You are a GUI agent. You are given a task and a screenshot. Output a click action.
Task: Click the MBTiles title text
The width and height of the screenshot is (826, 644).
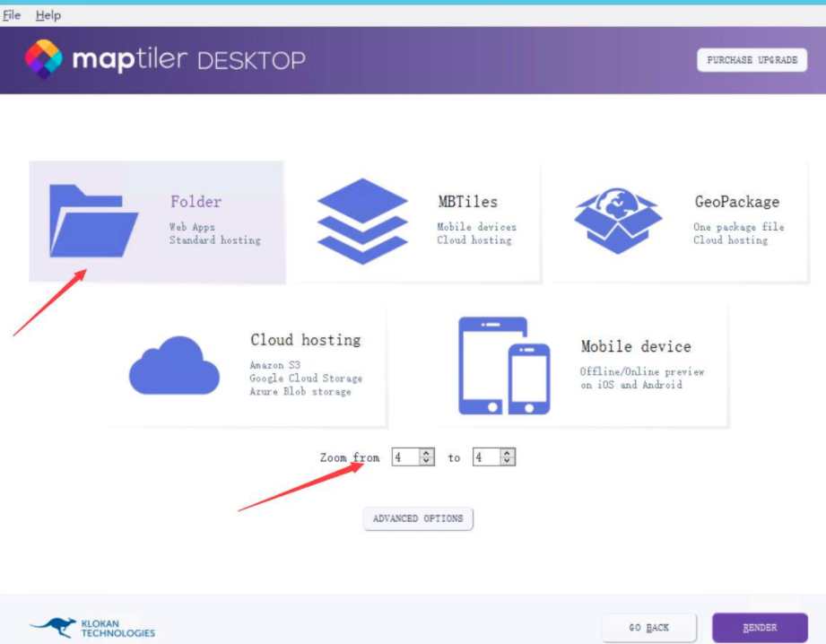(x=468, y=202)
